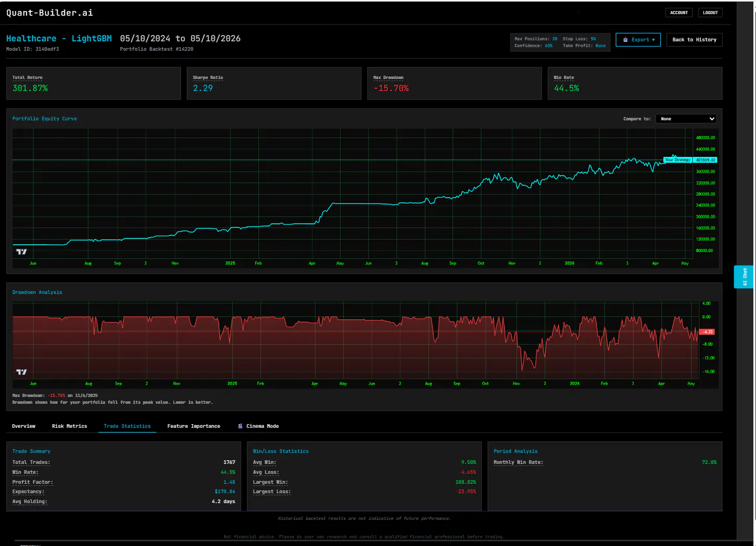Click the 1767 total trades value
Image resolution: width=756 pixels, height=546 pixels.
(x=229, y=462)
